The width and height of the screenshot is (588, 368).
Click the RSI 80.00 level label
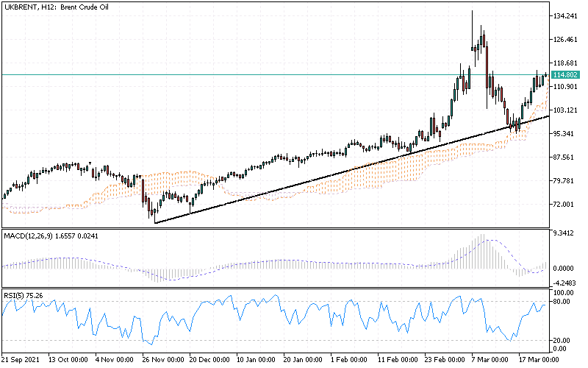(x=564, y=301)
